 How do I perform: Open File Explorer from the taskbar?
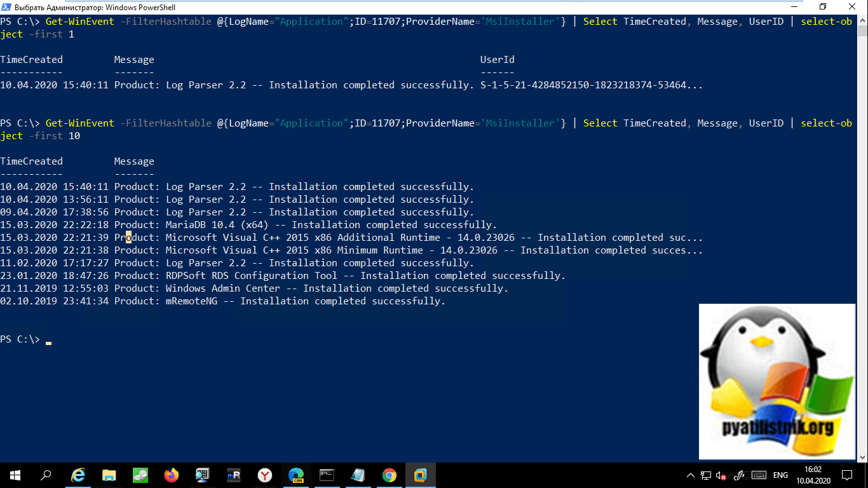pos(109,475)
